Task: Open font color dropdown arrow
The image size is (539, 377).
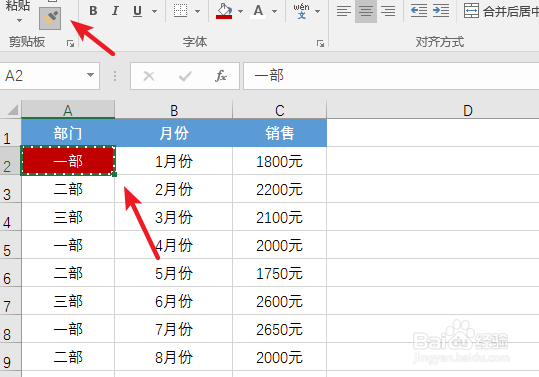Action: [274, 11]
